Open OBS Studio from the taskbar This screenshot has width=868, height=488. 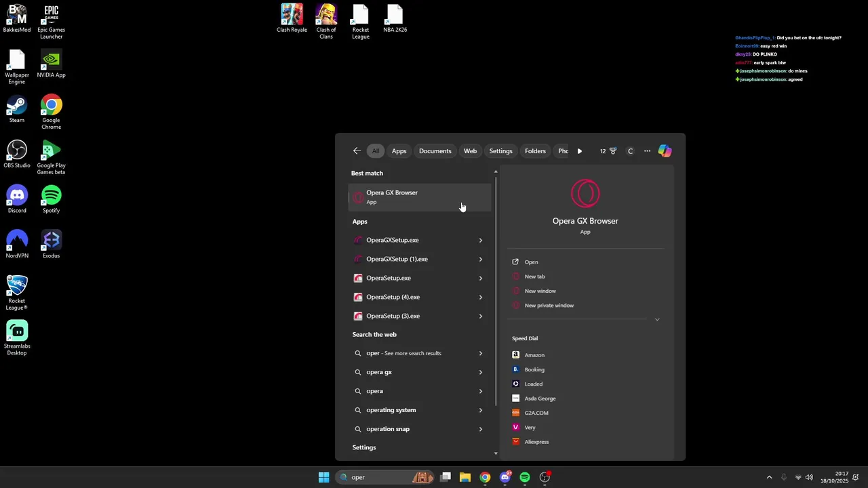click(x=545, y=477)
